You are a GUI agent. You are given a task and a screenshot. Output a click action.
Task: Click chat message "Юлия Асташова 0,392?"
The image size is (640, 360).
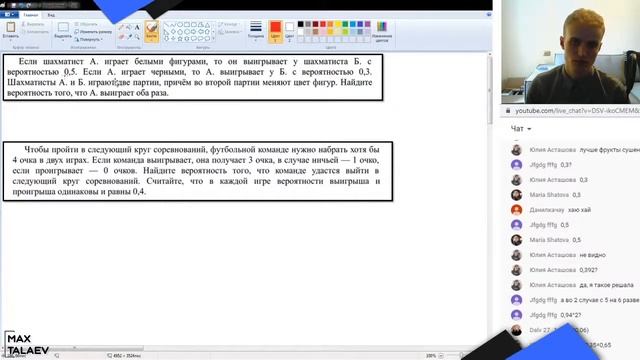coord(554,270)
